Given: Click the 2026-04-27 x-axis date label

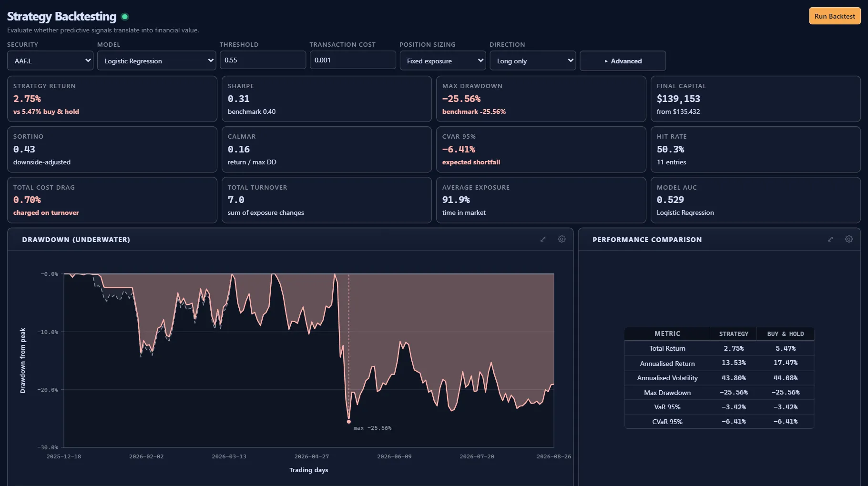Looking at the screenshot, I should 312,456.
